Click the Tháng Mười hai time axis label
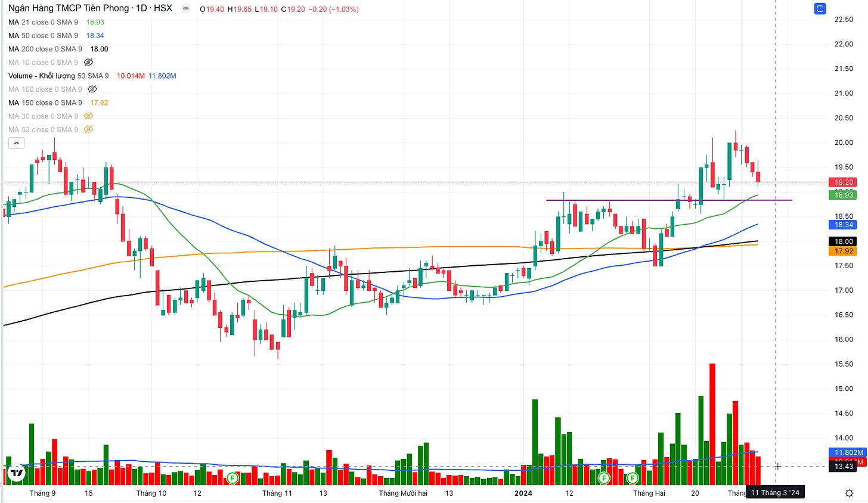This screenshot has width=868, height=503. coord(403,493)
